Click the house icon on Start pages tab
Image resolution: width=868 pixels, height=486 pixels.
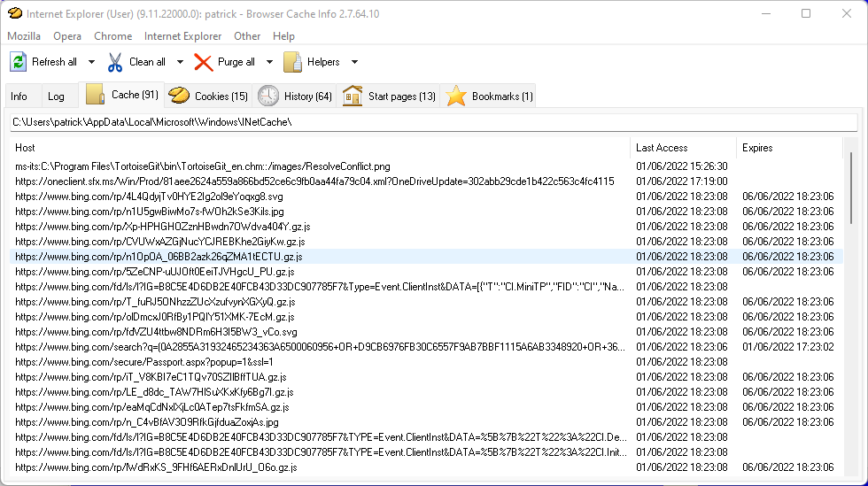tap(353, 96)
